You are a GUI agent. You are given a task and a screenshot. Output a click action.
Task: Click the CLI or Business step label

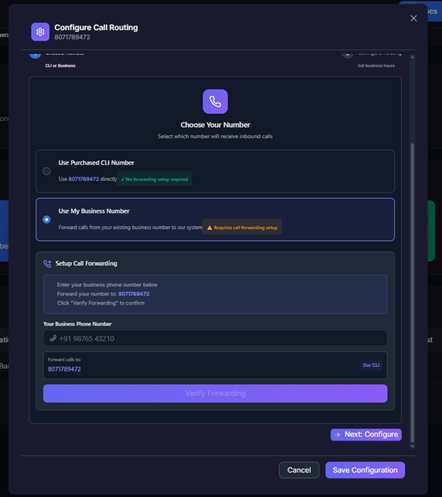pyautogui.click(x=60, y=66)
